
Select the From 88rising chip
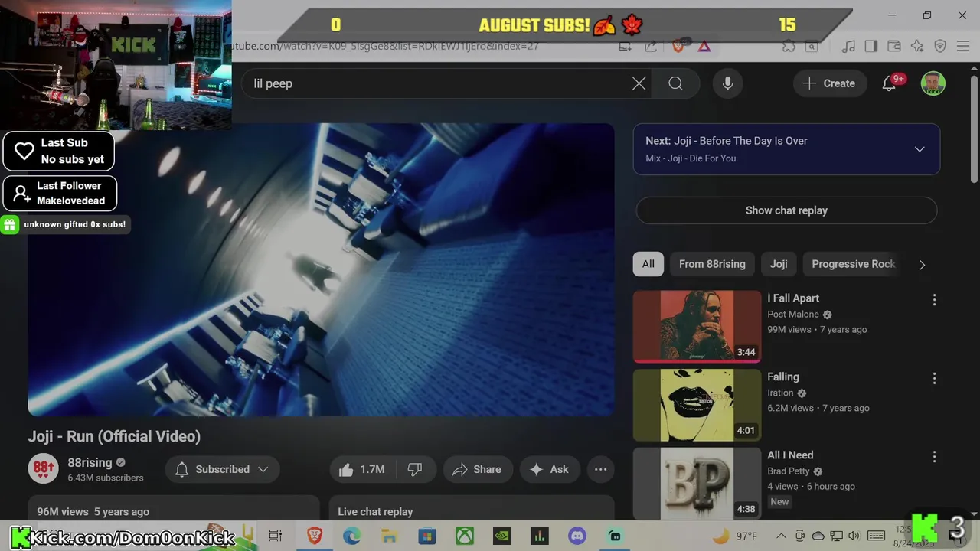coord(712,264)
